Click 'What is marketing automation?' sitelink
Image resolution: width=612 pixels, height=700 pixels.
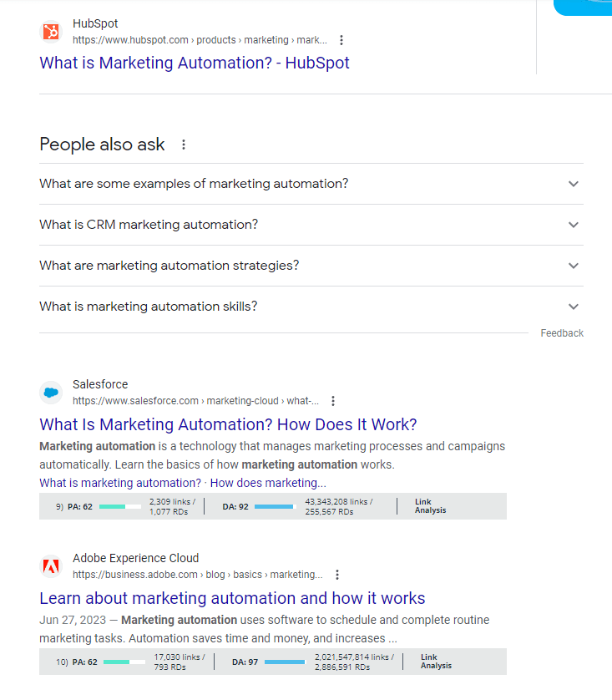coord(119,483)
